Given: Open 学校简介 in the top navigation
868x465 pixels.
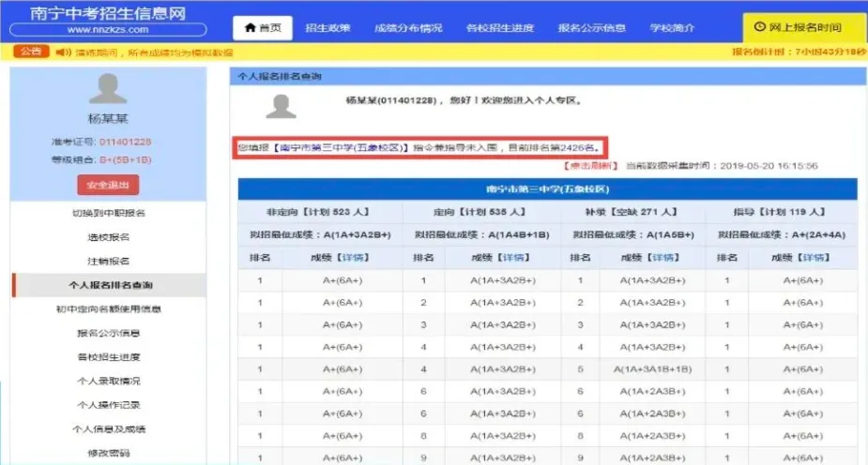Looking at the screenshot, I should click(672, 27).
